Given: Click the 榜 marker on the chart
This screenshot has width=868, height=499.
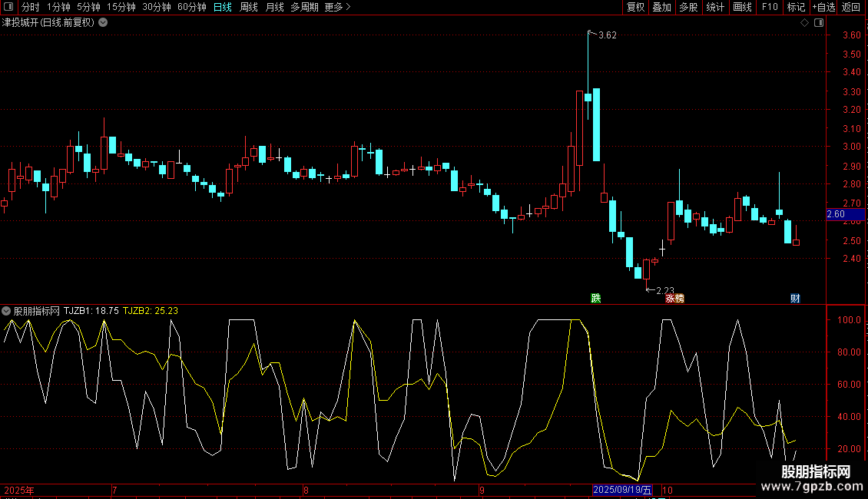Looking at the screenshot, I should click(680, 298).
